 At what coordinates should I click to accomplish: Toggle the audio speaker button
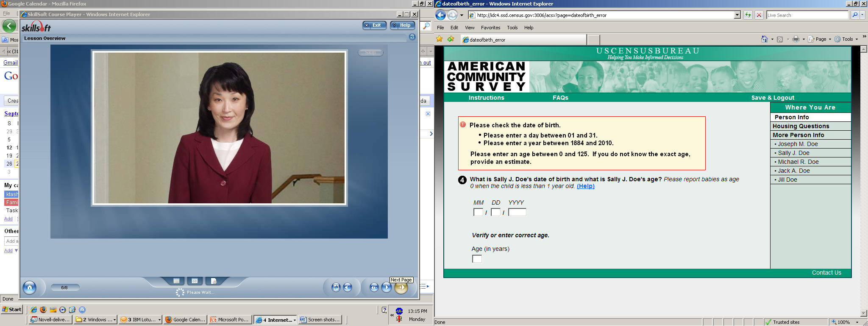click(348, 287)
